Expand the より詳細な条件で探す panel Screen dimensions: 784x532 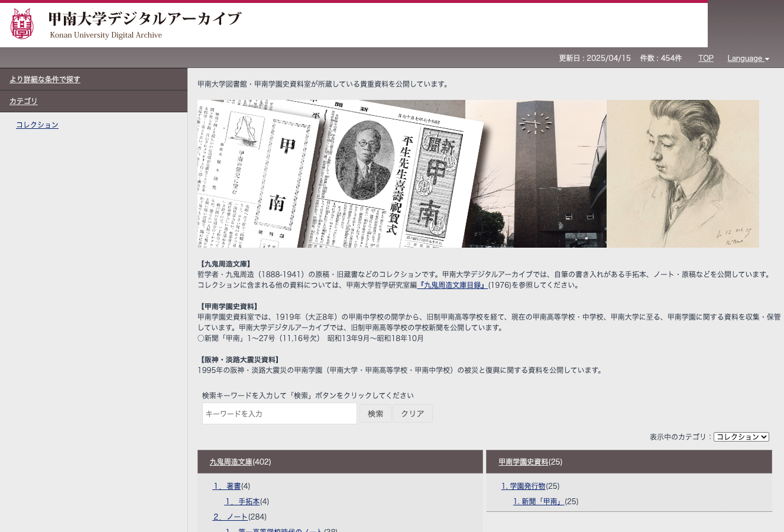coord(45,79)
